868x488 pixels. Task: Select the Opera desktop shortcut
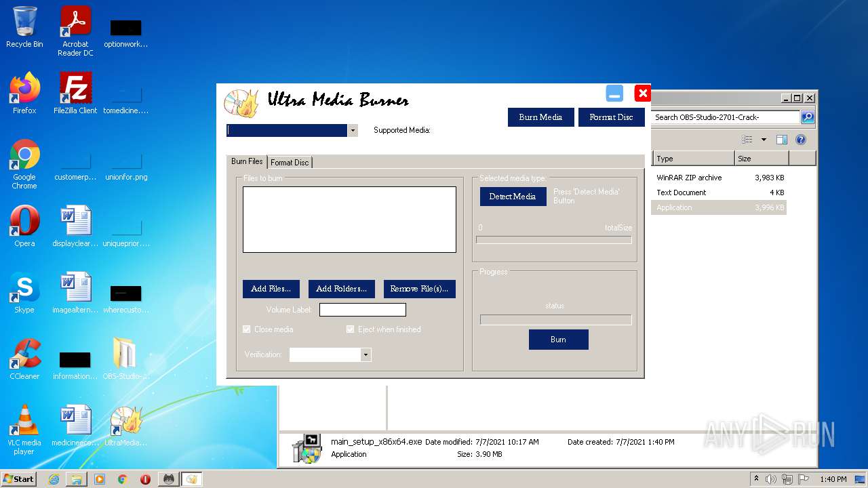(x=24, y=226)
